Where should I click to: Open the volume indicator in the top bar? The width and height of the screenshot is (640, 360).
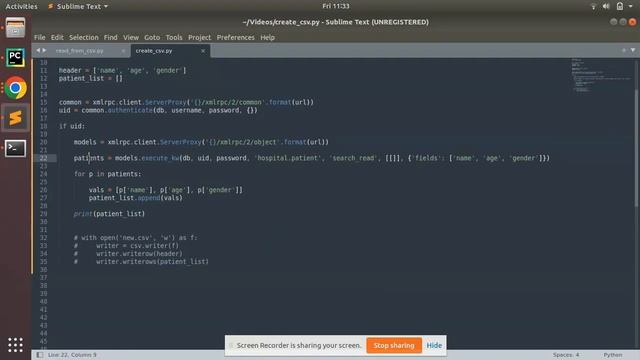[x=606, y=6]
